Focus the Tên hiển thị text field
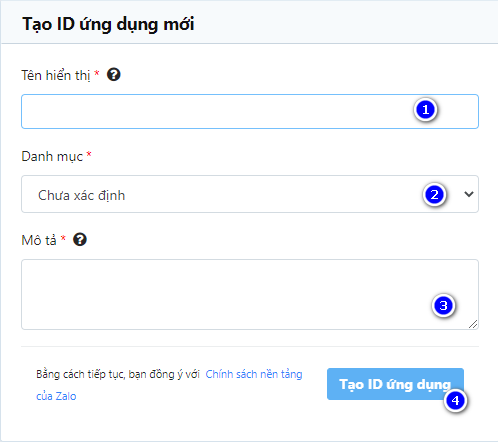Image resolution: width=498 pixels, height=442 pixels. [250, 111]
